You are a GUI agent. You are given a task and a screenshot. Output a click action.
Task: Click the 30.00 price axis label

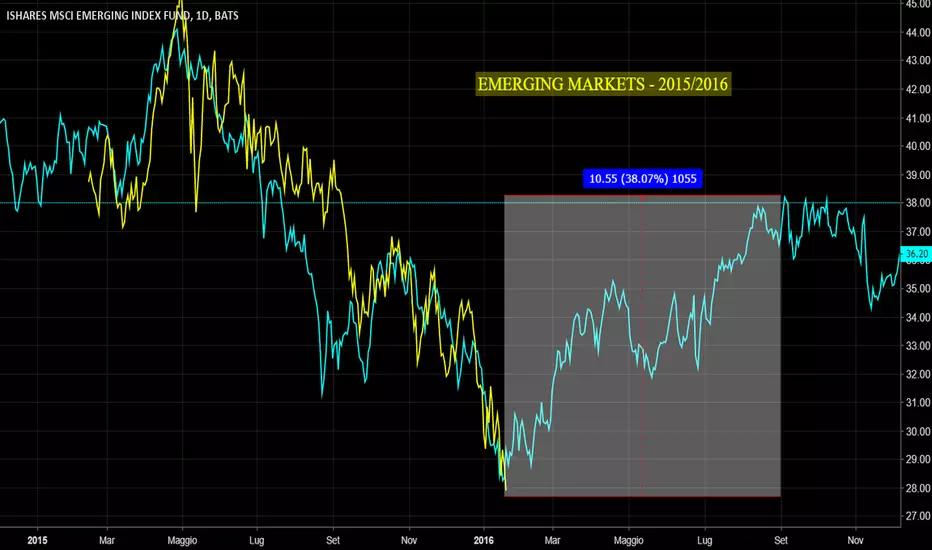[x=918, y=431]
